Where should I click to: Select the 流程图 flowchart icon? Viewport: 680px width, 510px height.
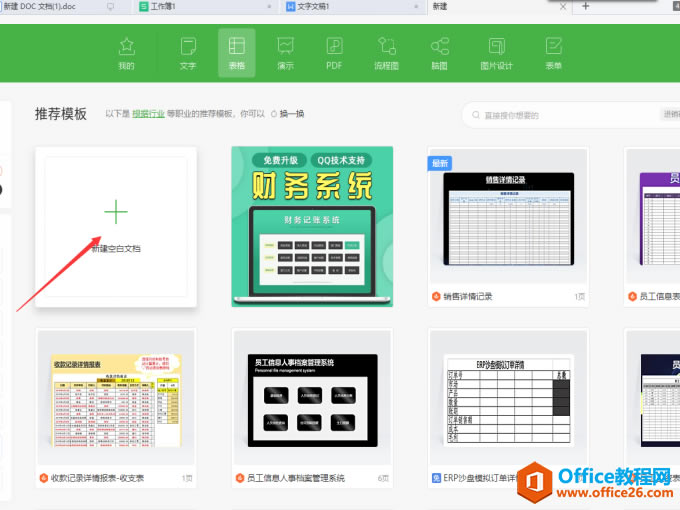pos(386,46)
